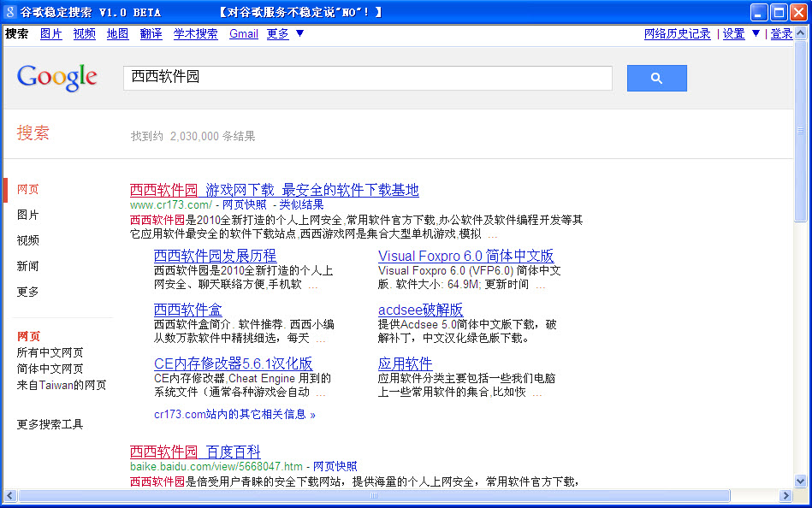Choose 简体中文网页 filter
812x508 pixels.
coord(50,369)
